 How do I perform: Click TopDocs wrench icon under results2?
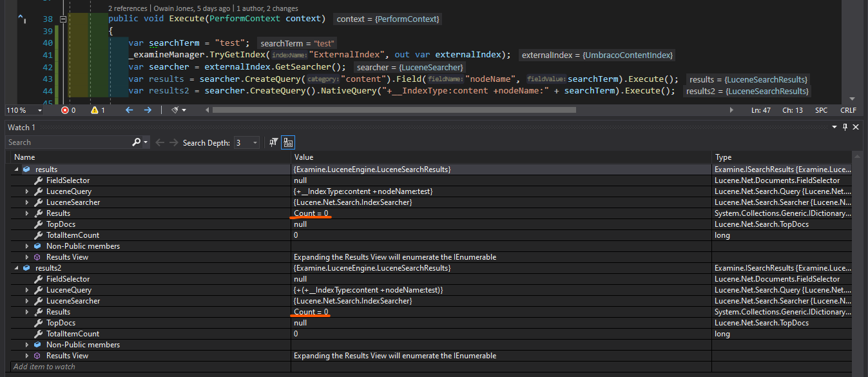[x=37, y=323]
